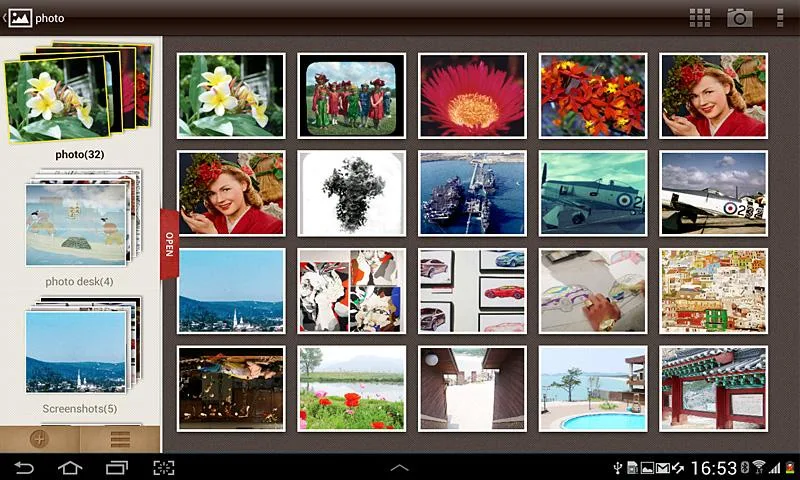This screenshot has height=480, width=800.
Task: Open the aerial ships photo
Action: pos(472,193)
